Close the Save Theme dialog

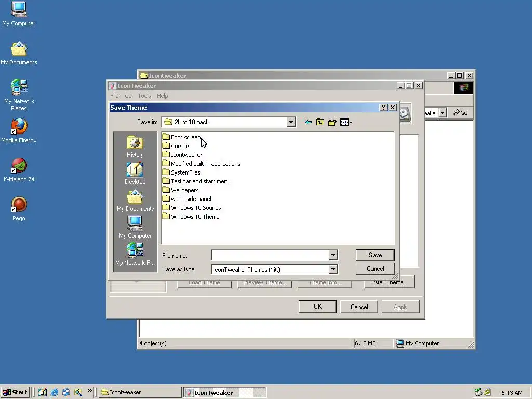pos(393,107)
